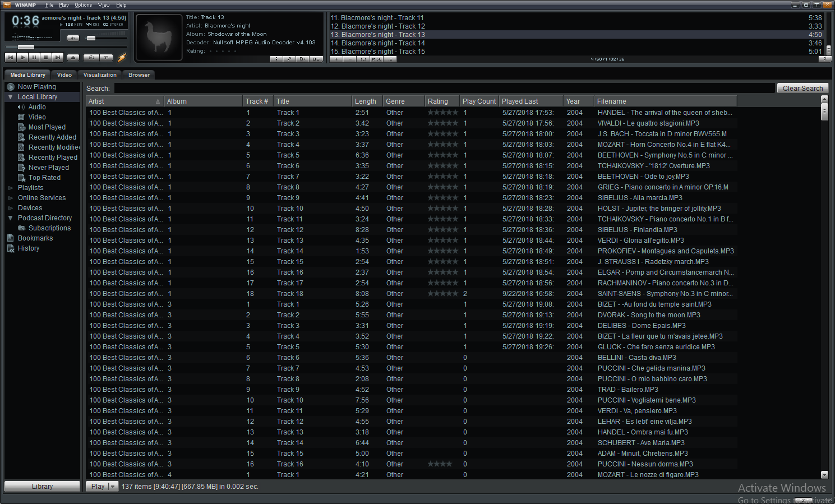Open History in the sidebar
The image size is (835, 504).
(x=28, y=248)
